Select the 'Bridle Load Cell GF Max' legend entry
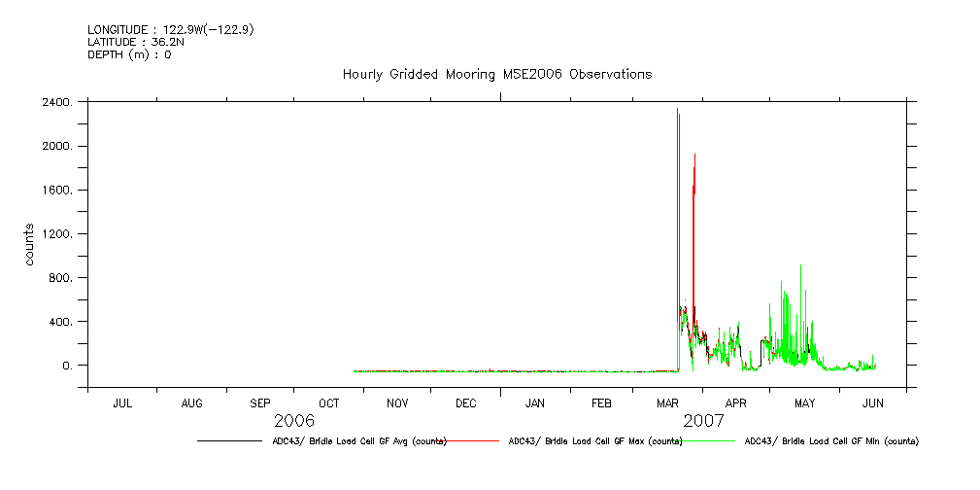Screen dimensions: 980x490 click(x=595, y=441)
